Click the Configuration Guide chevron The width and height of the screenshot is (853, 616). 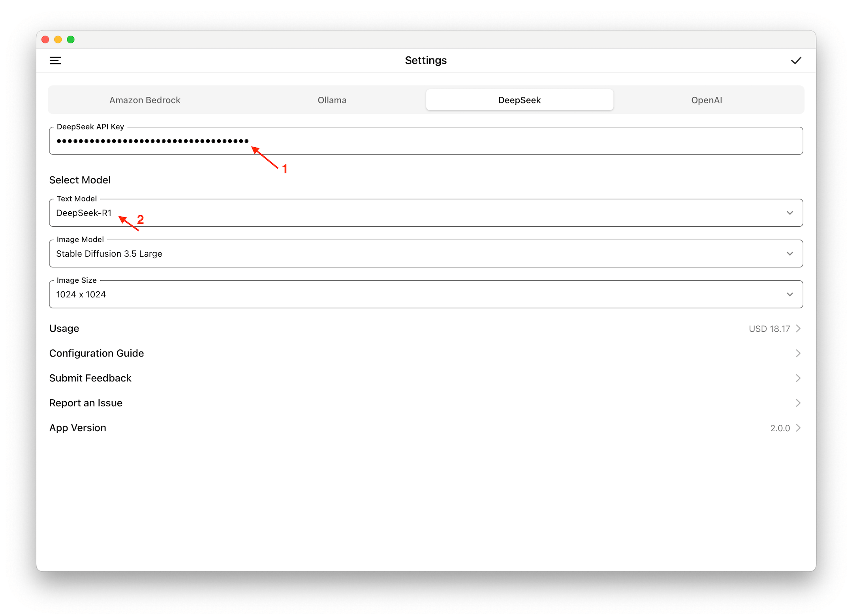(x=798, y=353)
